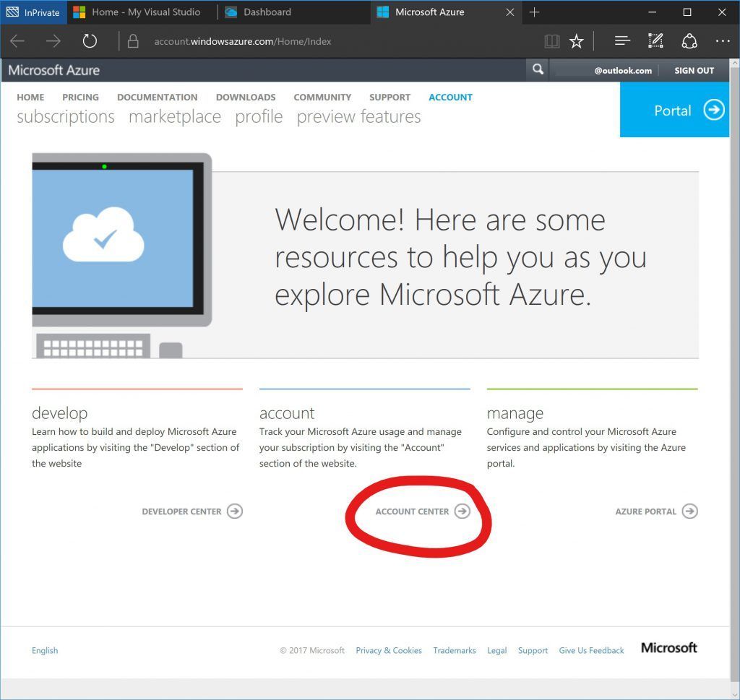Image resolution: width=740 pixels, height=700 pixels.
Task: Open the AZURE PORTAL link
Action: pyautogui.click(x=645, y=511)
